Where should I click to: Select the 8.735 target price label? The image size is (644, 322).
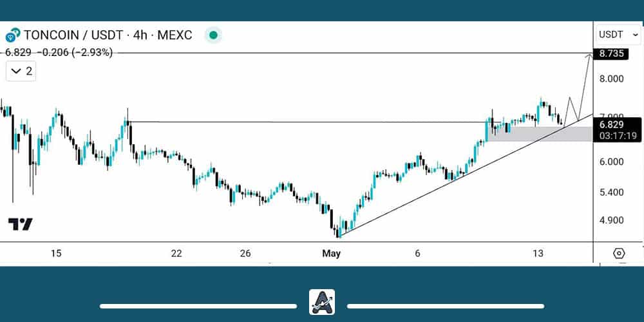pos(611,53)
